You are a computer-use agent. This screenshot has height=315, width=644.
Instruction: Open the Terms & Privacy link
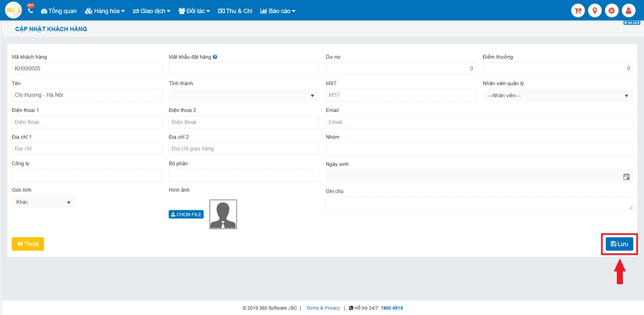[323, 308]
